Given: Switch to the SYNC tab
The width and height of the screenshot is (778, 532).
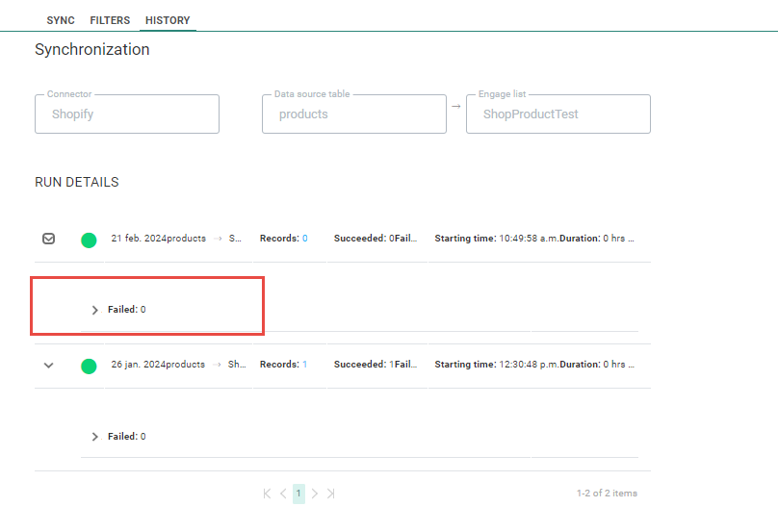Looking at the screenshot, I should (61, 20).
